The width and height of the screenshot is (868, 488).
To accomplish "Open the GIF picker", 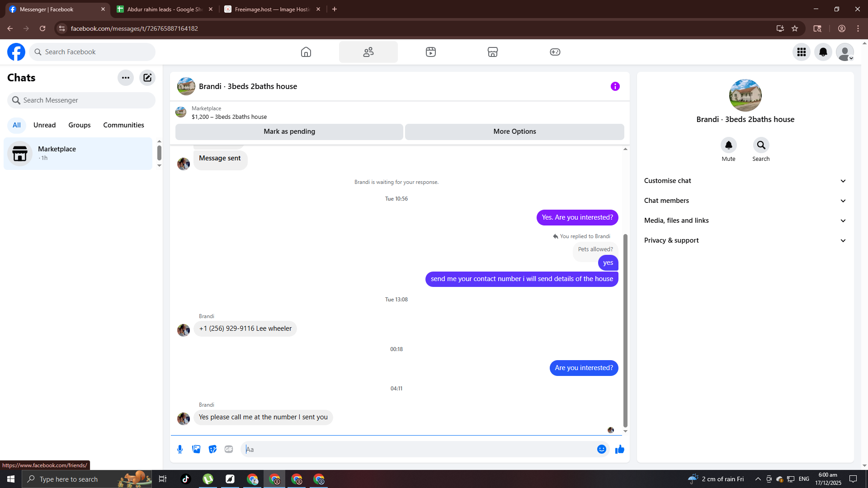I will tap(229, 449).
